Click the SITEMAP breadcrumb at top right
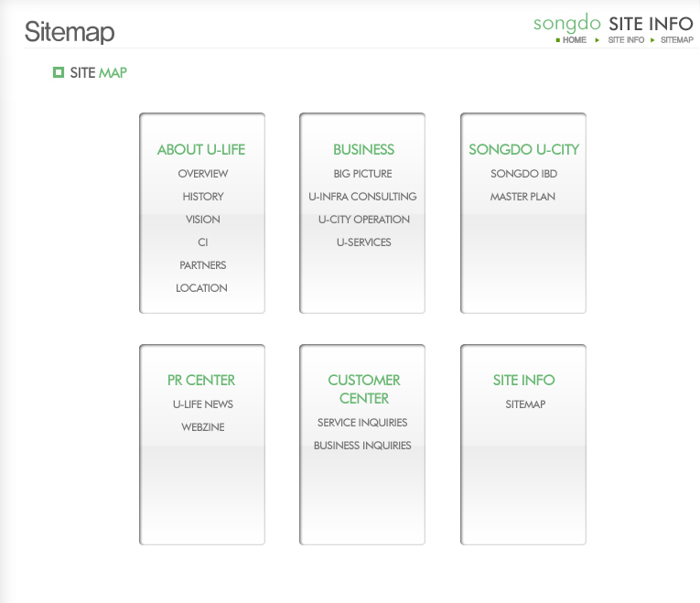The height and width of the screenshot is (603, 700). [677, 40]
